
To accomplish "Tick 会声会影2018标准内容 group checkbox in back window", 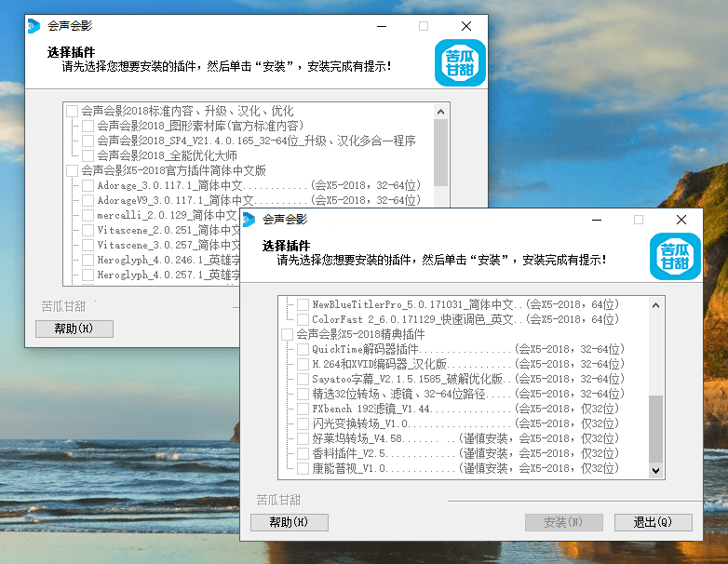I will point(72,112).
